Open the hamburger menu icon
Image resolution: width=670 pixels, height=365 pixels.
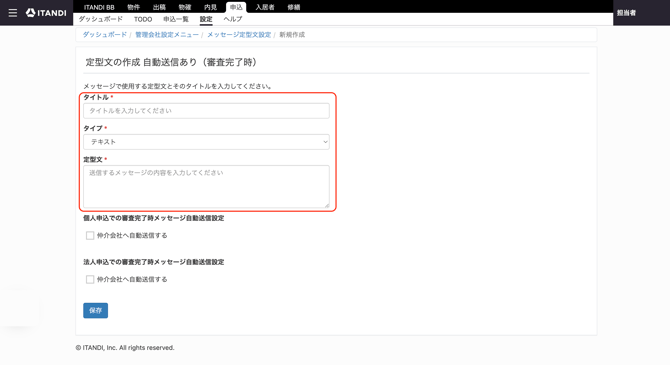(13, 13)
